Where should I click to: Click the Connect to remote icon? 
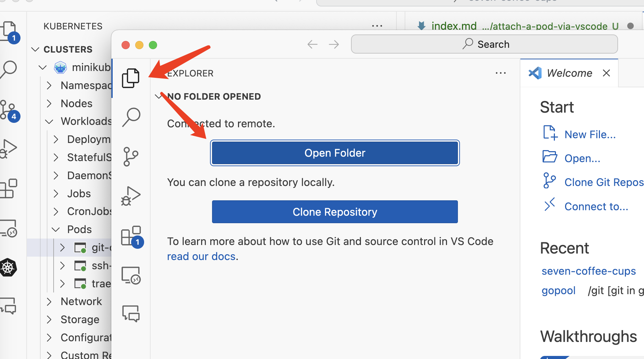[x=549, y=204]
